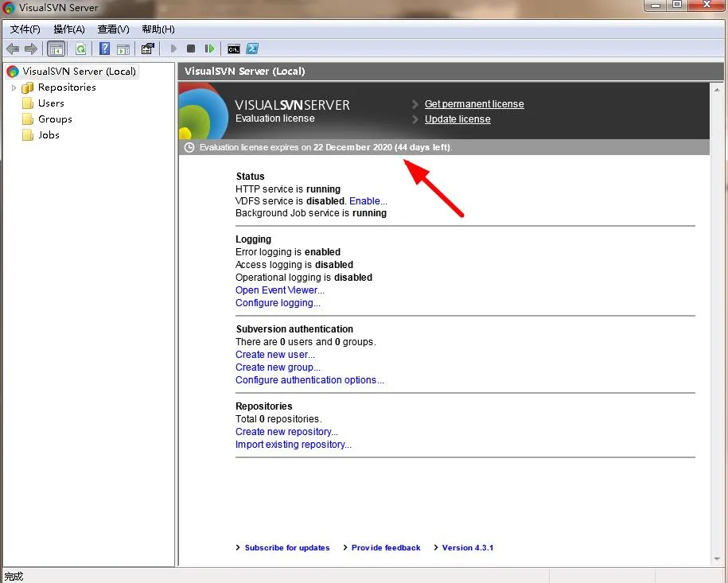Click the green Refresh toolbar icon
The image size is (728, 583).
pos(80,49)
